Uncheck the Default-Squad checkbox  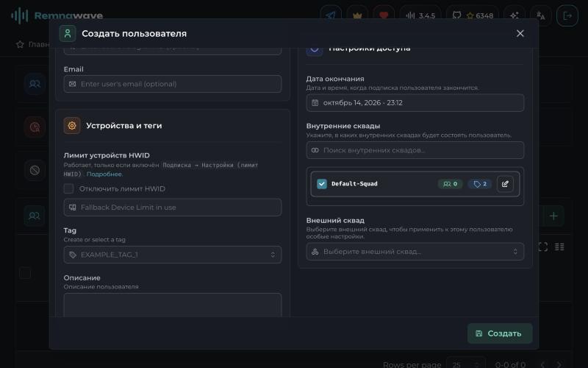[x=322, y=183]
